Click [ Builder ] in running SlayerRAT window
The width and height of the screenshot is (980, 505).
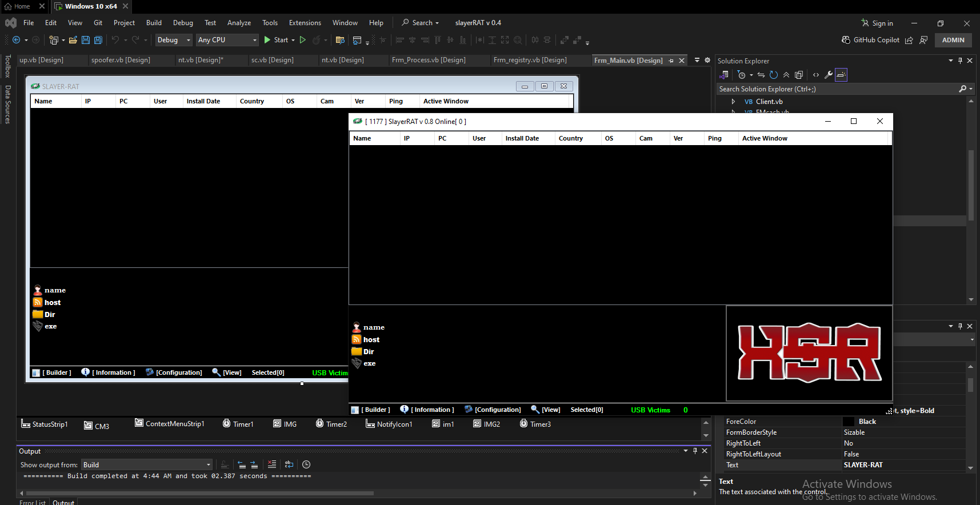[x=371, y=410]
